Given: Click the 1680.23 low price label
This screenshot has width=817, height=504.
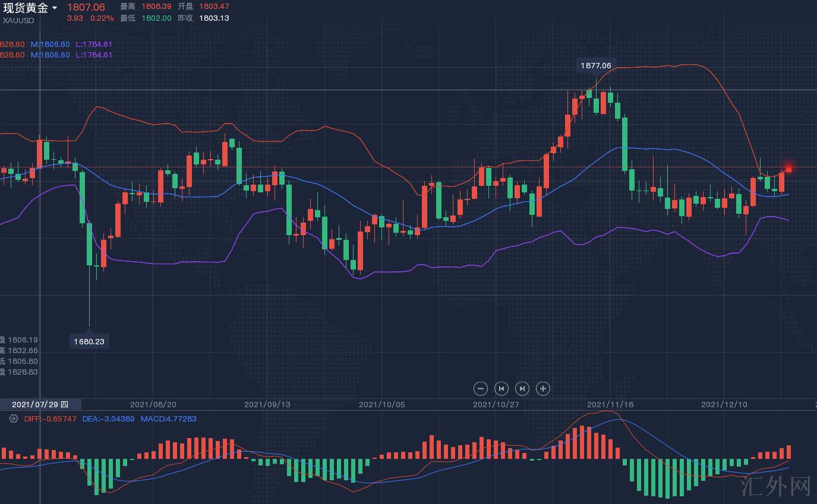Looking at the screenshot, I should (89, 341).
